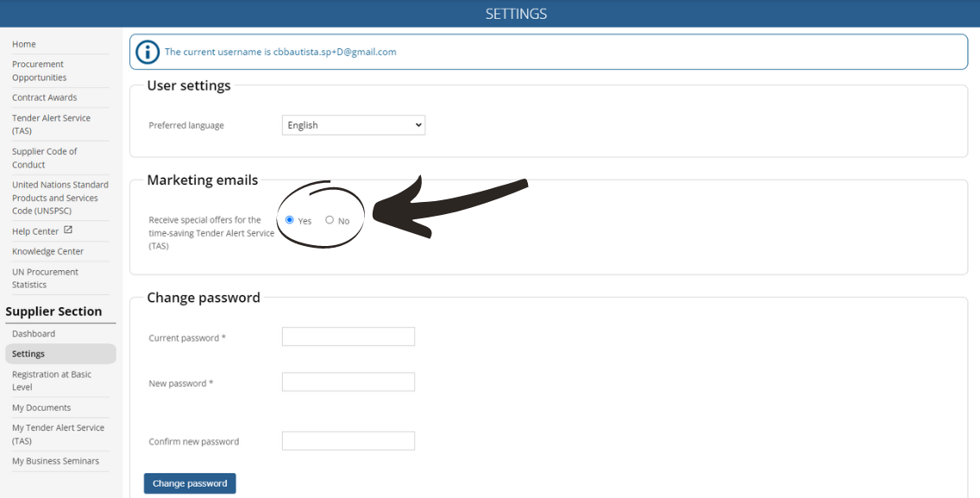Open Knowledge Center in sidebar
This screenshot has height=498, width=980.
coord(47,251)
